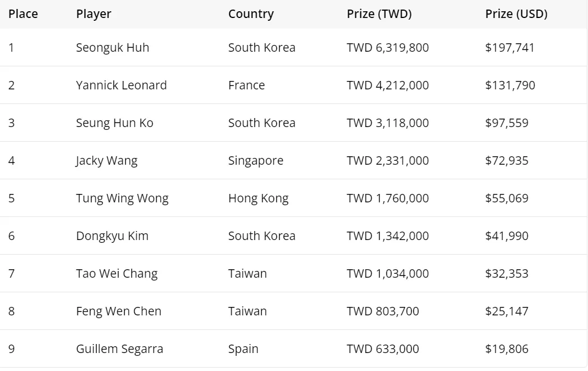Select the Singapore country cell
This screenshot has height=371, width=588.
point(256,161)
